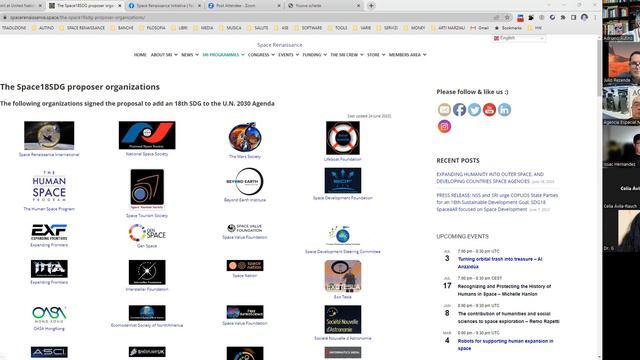Open the SPACE RENAISSANCE bookmarks folder
The image size is (640, 360).
point(82,28)
